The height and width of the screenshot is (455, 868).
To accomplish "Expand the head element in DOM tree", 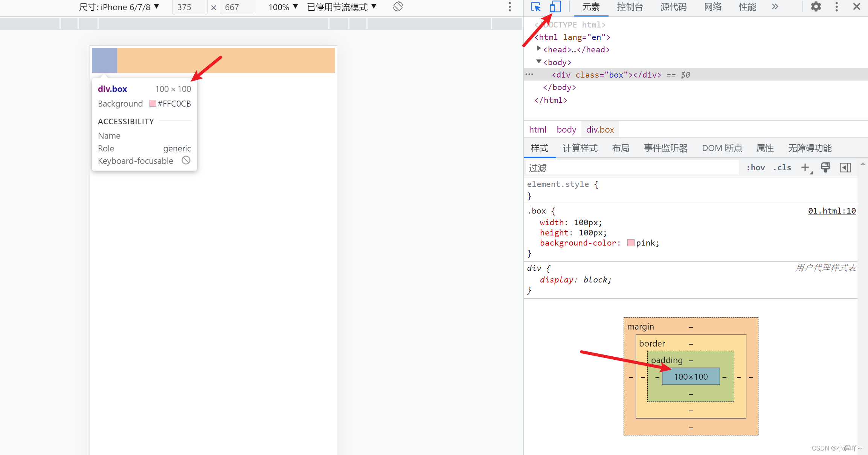I will tap(538, 49).
